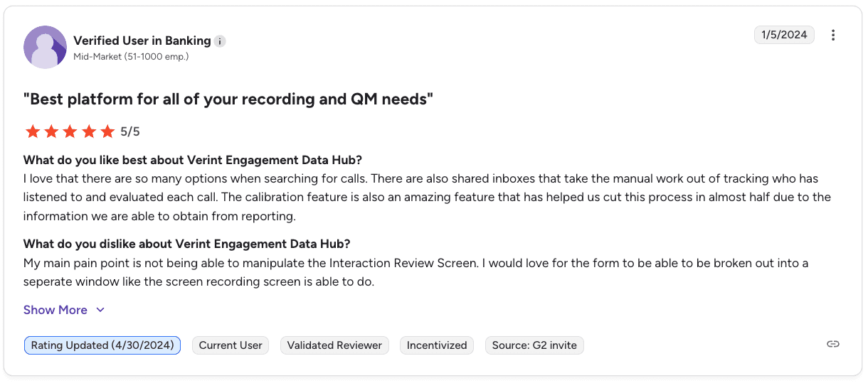Viewport: 868px width, 383px height.
Task: Expand the full review with Show More
Action: point(55,310)
